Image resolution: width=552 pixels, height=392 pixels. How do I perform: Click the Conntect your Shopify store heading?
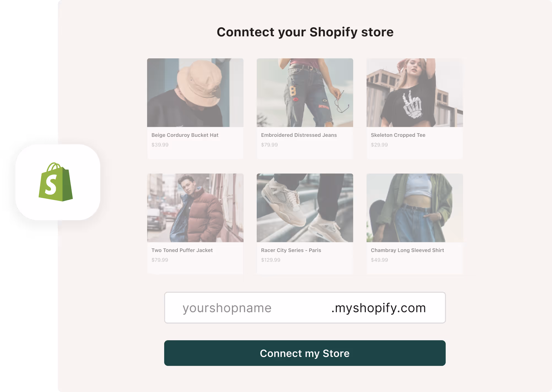pyautogui.click(x=305, y=32)
